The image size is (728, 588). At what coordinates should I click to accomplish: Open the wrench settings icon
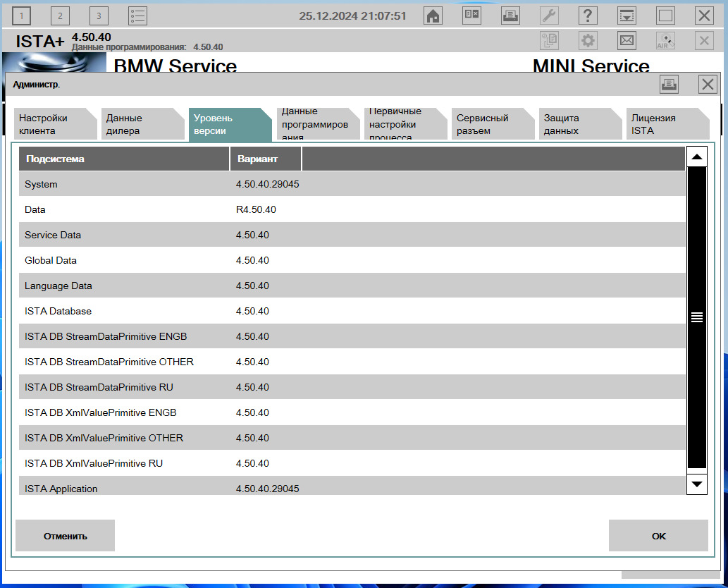coord(550,16)
